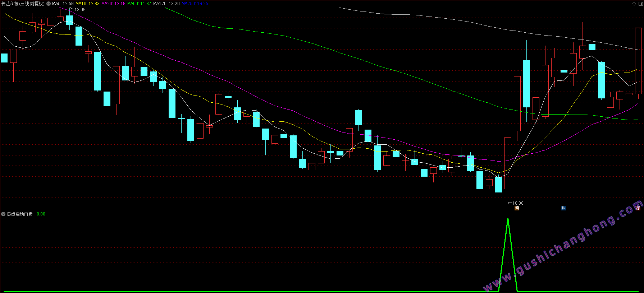This screenshot has height=293, width=644.
Task: Click the orange 榜 marker icon
Action: [517, 208]
